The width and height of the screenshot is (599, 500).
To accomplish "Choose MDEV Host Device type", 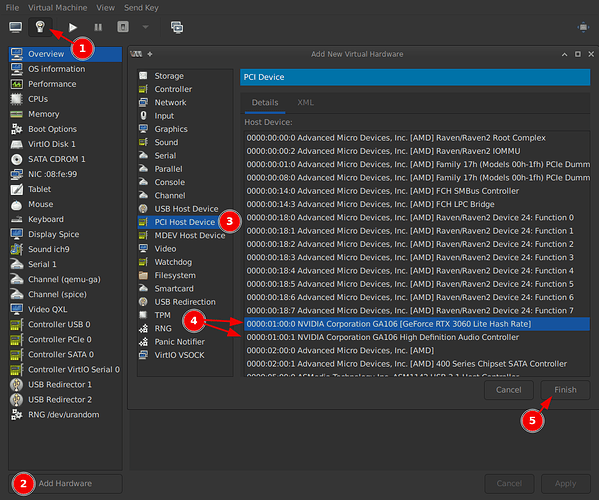I will click(x=185, y=235).
